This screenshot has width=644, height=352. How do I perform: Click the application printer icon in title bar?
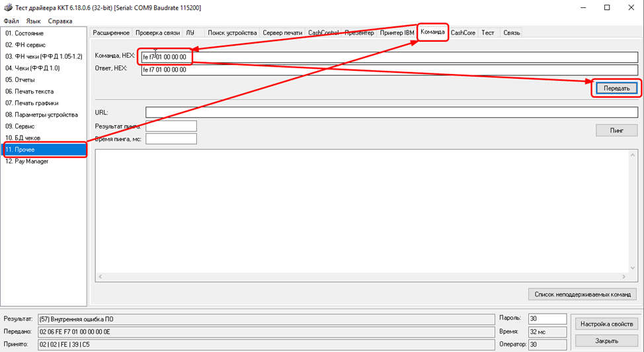7,7
